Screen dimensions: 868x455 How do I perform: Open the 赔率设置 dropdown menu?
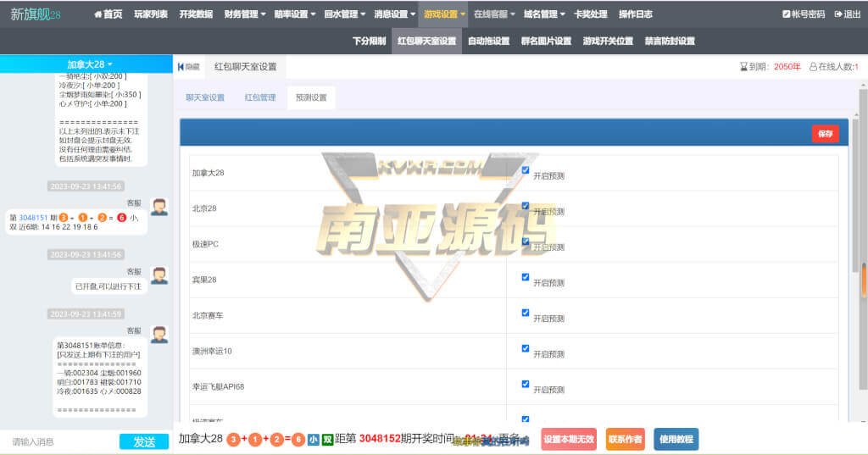click(x=294, y=14)
